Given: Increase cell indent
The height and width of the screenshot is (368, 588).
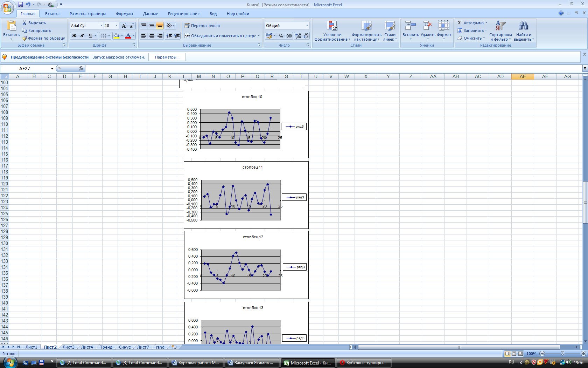Looking at the screenshot, I should [177, 36].
